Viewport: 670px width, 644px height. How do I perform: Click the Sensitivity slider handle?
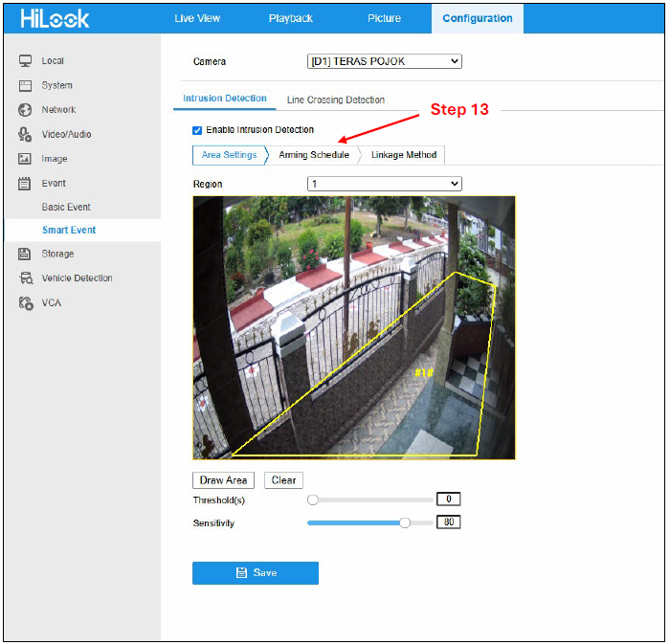(405, 522)
